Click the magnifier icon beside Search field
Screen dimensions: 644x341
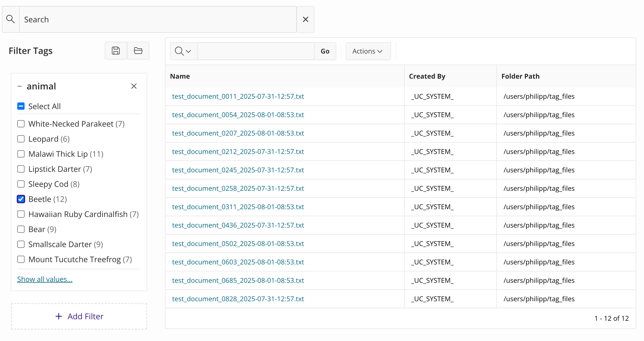click(10, 19)
